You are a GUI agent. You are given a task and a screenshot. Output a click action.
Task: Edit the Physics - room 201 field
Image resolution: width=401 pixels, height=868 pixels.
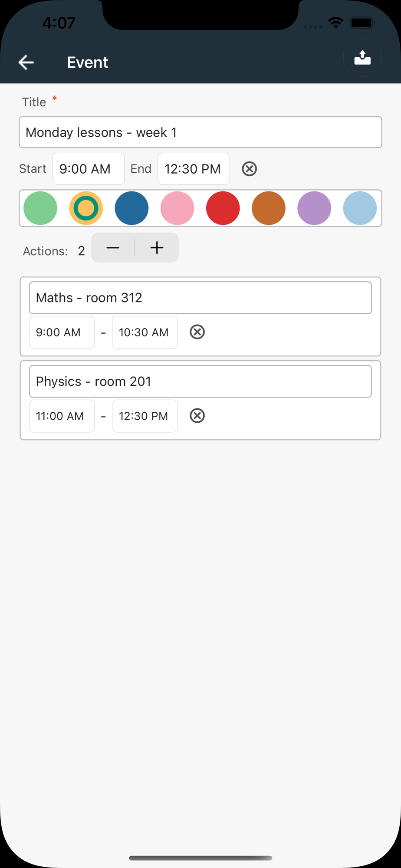coord(200,381)
